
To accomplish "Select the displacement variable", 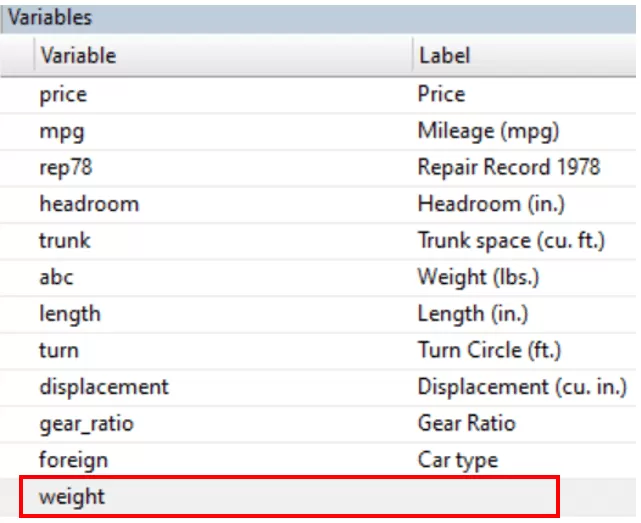I will [x=104, y=387].
